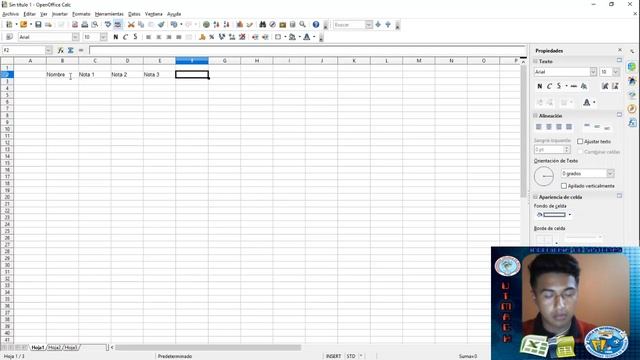Click the Print icon in toolbar
Image resolution: width=640 pixels, height=360 pixels.
(84, 24)
